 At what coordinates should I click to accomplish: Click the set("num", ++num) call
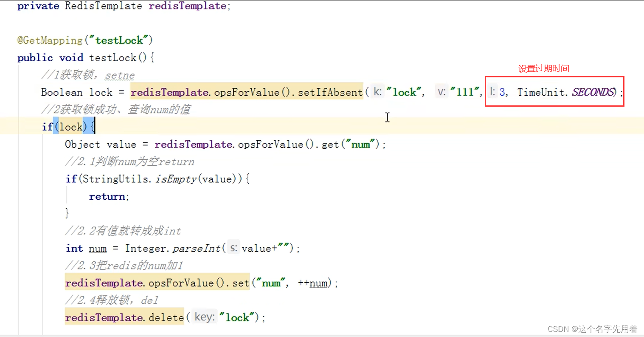(x=282, y=283)
